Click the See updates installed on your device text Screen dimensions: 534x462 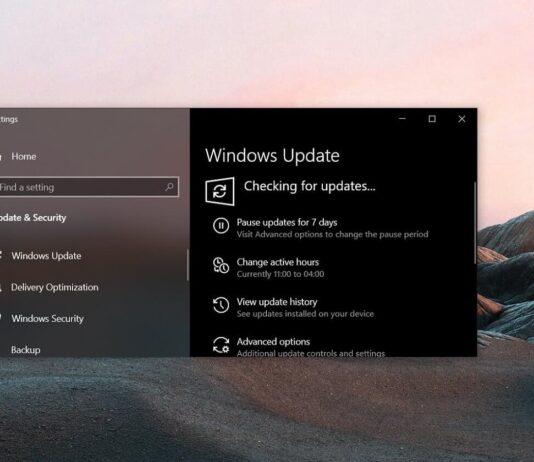pos(305,314)
